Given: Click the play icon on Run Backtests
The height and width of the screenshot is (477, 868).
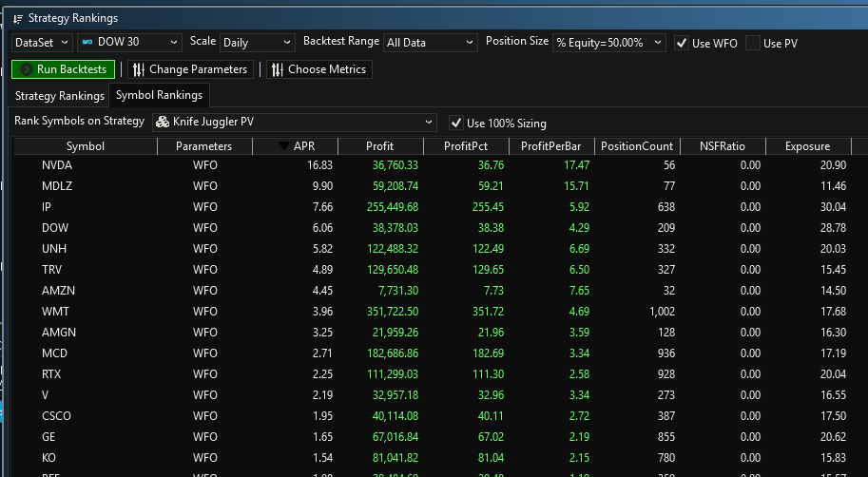Looking at the screenshot, I should tap(25, 69).
